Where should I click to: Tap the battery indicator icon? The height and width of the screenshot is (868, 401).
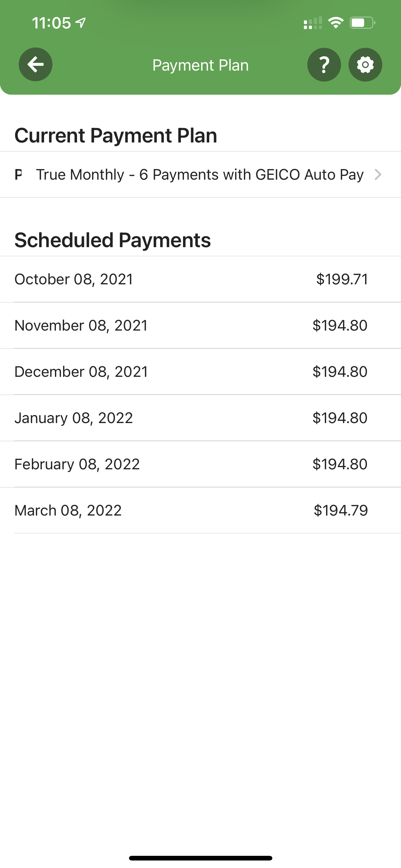pos(363,23)
